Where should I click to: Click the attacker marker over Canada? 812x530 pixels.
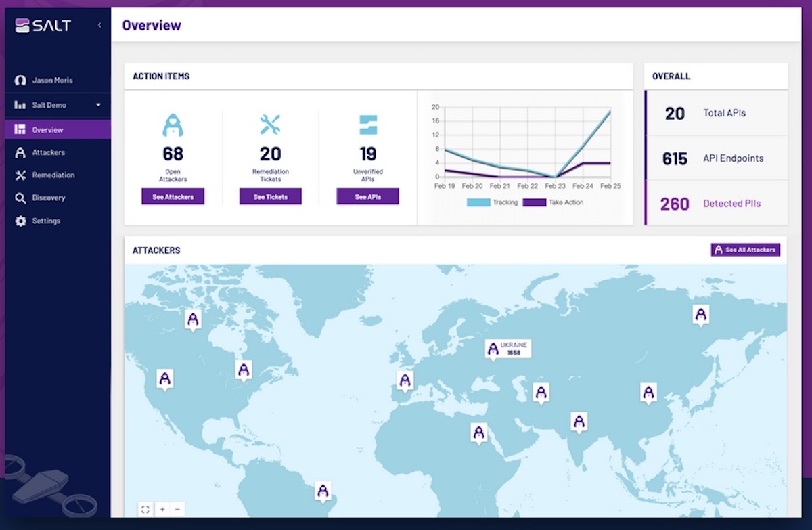(194, 319)
